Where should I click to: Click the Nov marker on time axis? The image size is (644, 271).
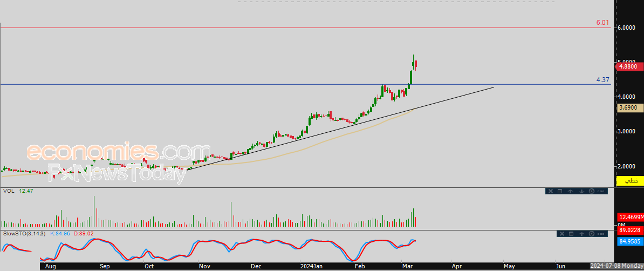[x=204, y=267]
